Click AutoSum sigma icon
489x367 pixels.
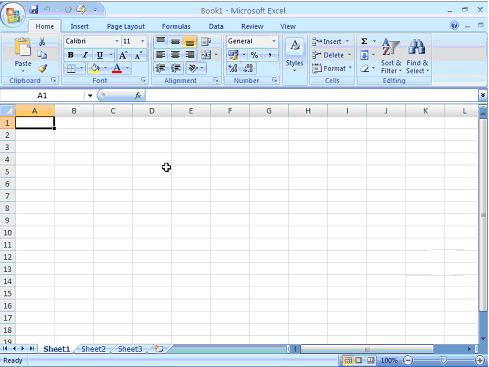tap(364, 41)
